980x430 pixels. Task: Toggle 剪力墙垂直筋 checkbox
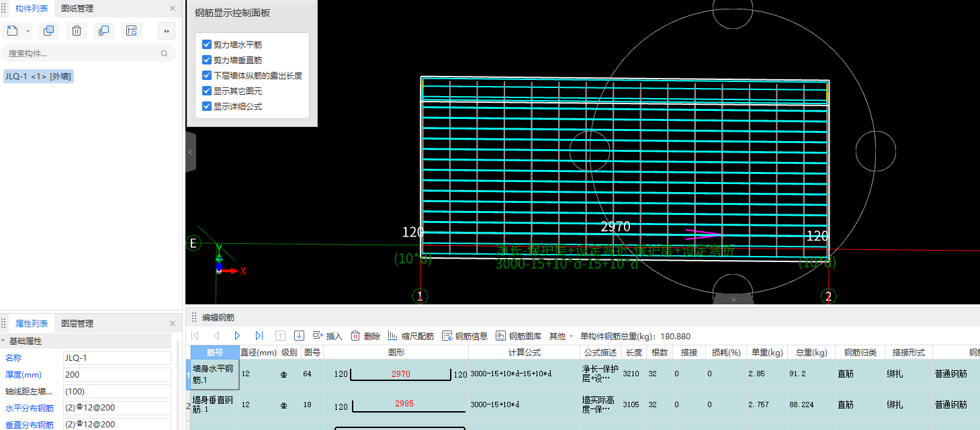click(x=207, y=60)
